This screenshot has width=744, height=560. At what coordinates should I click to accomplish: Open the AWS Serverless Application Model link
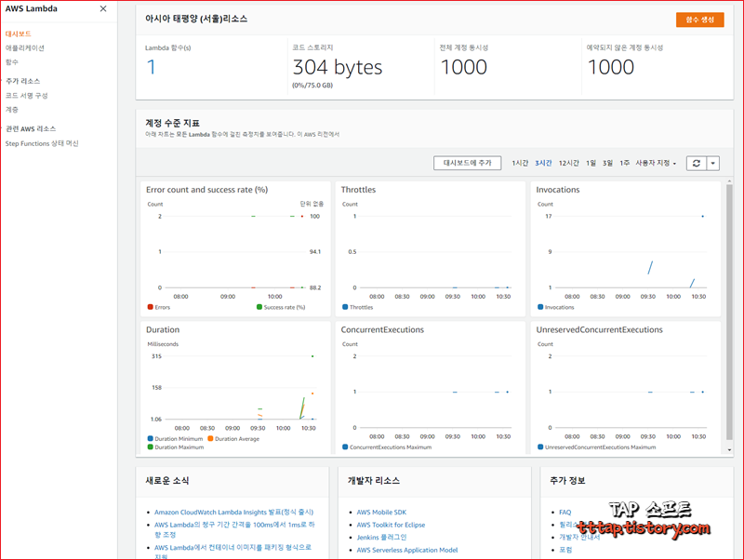point(407,550)
